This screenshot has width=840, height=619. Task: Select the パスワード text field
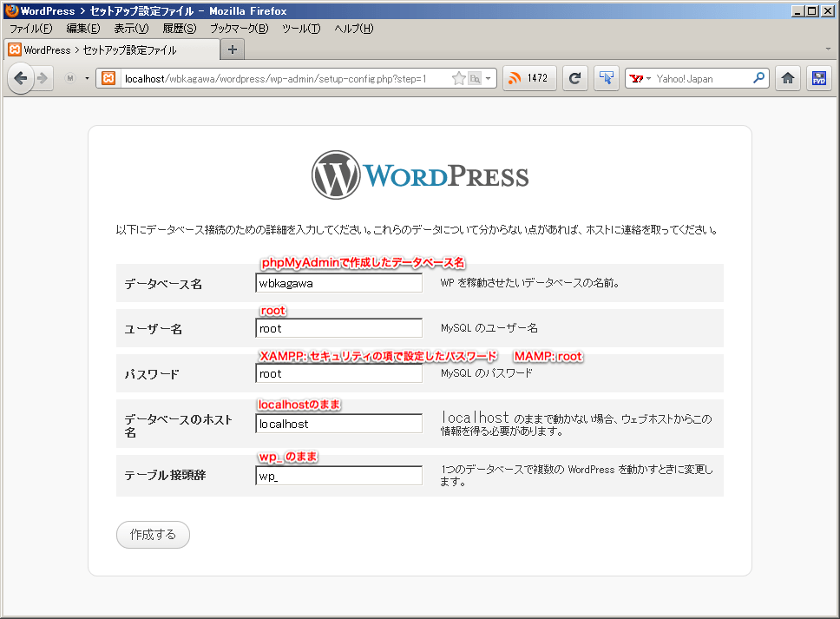point(338,373)
